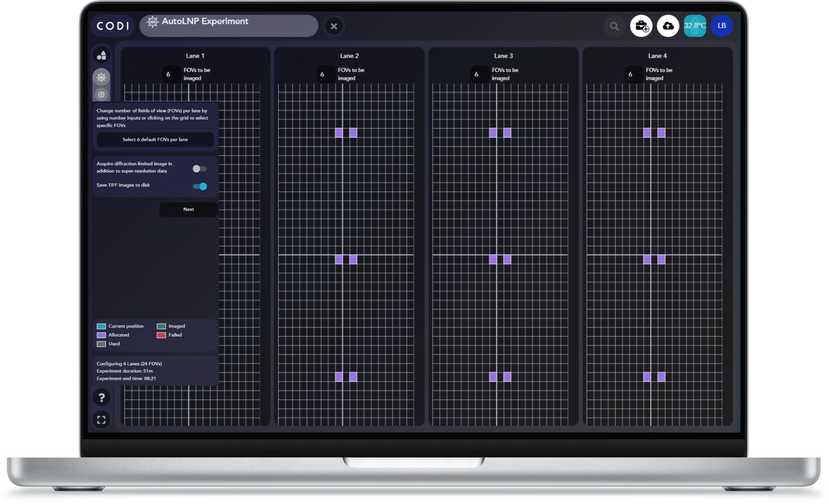Screen dimensions: 829x504
Task: Select the nanoparticle experiment sidebar icon
Action: (x=101, y=77)
